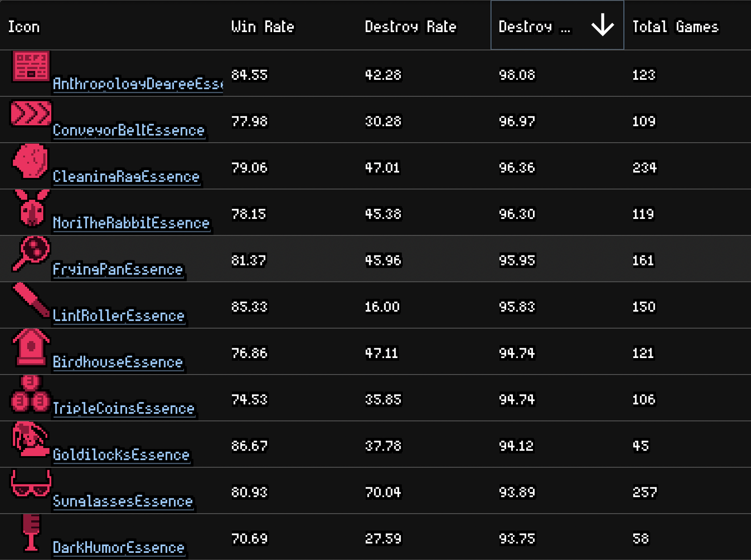751x560 pixels.
Task: Select destroy rate value 27.59
Action: click(x=383, y=538)
